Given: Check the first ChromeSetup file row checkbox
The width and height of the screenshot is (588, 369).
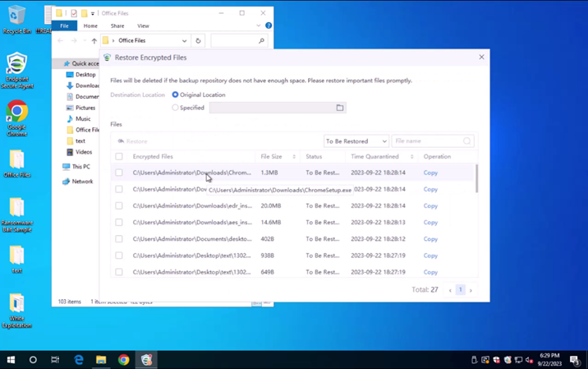Looking at the screenshot, I should pyautogui.click(x=119, y=173).
